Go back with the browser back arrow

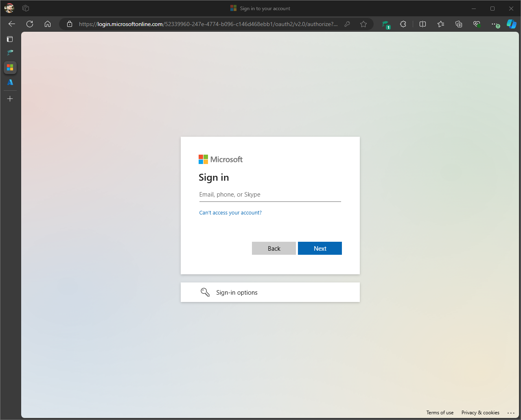point(12,24)
